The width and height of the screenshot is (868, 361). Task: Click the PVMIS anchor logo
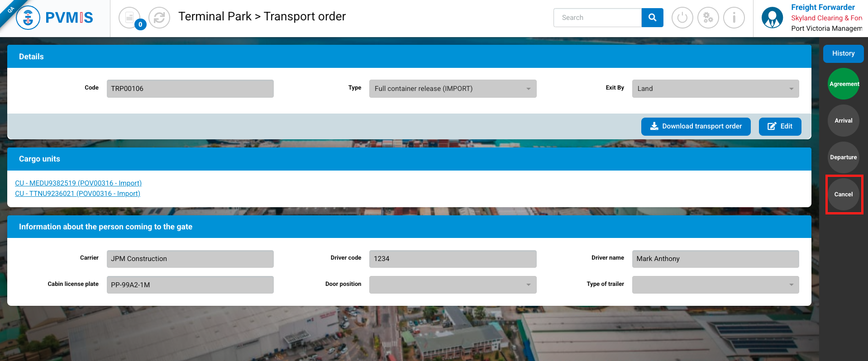(x=28, y=18)
